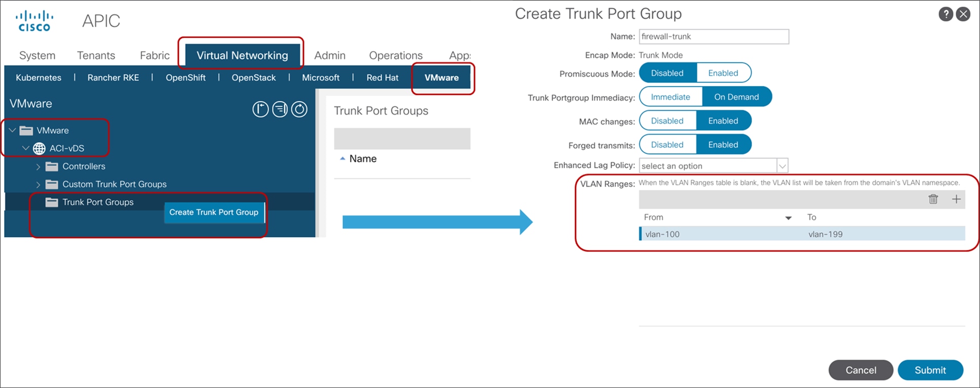Click the Name column header in Trunk Port Groups
Image resolution: width=980 pixels, height=388 pixels.
[x=363, y=158]
